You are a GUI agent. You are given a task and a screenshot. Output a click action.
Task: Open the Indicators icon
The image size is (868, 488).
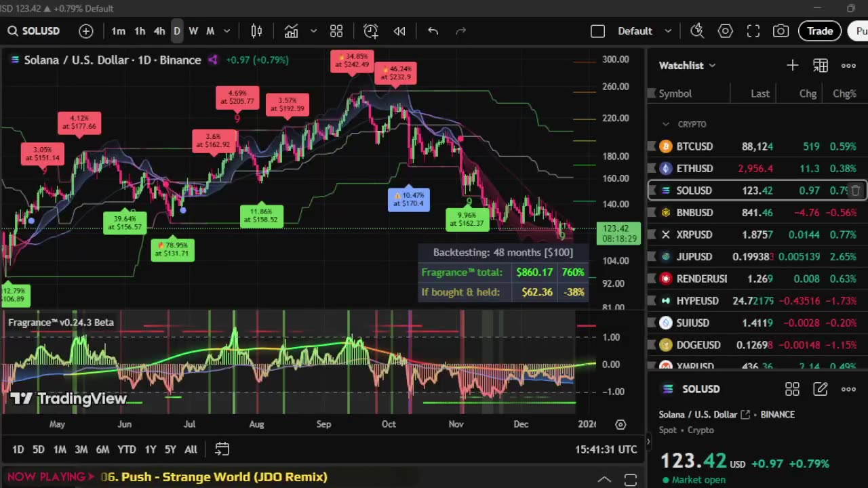pos(292,31)
